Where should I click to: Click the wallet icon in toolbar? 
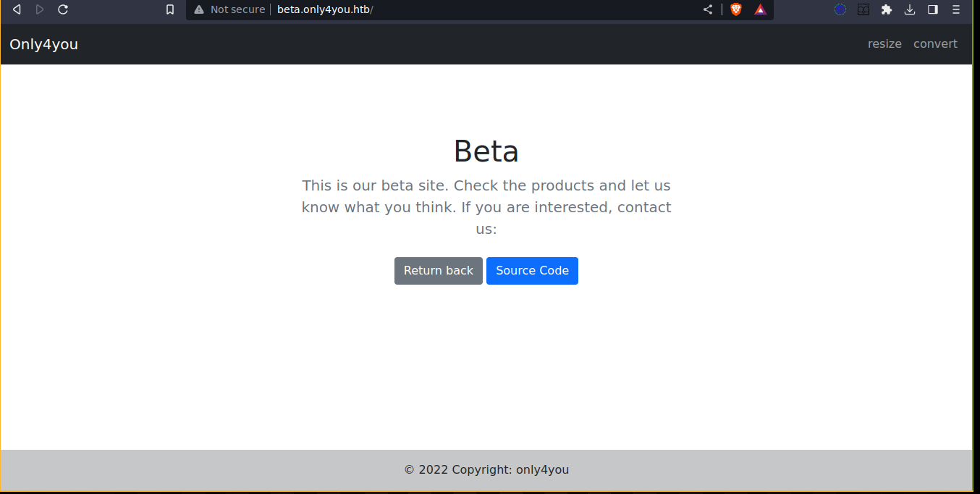pyautogui.click(x=863, y=9)
